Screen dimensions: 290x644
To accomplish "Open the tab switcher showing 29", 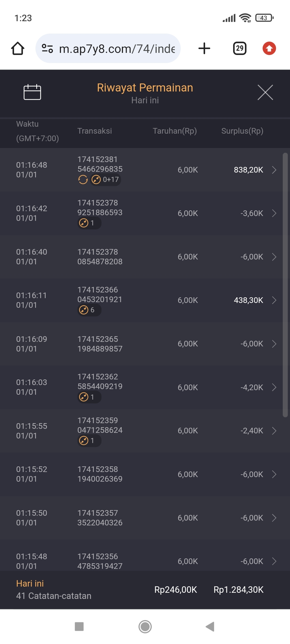I will point(240,49).
